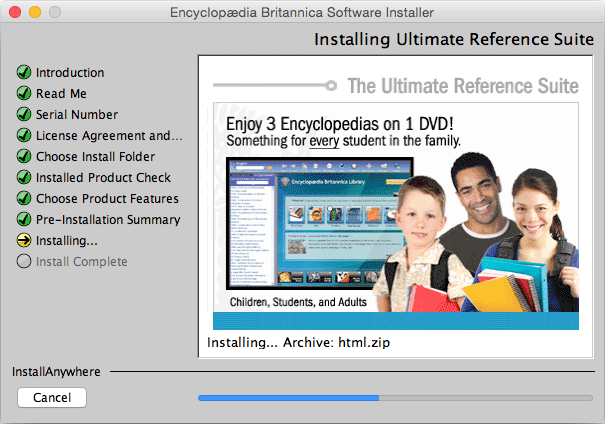Click the yellow arrow icon beside Installing

pos(24,241)
